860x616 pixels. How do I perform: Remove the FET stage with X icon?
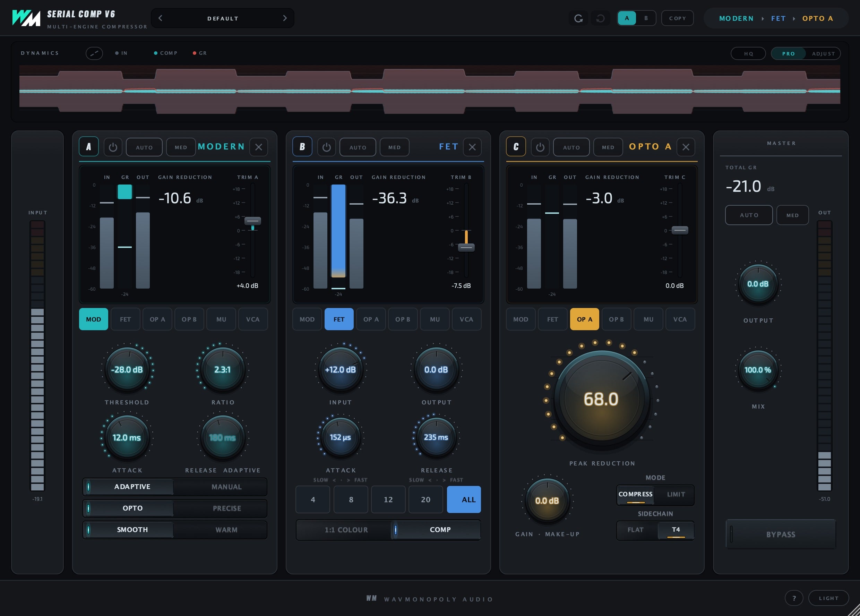click(x=472, y=147)
